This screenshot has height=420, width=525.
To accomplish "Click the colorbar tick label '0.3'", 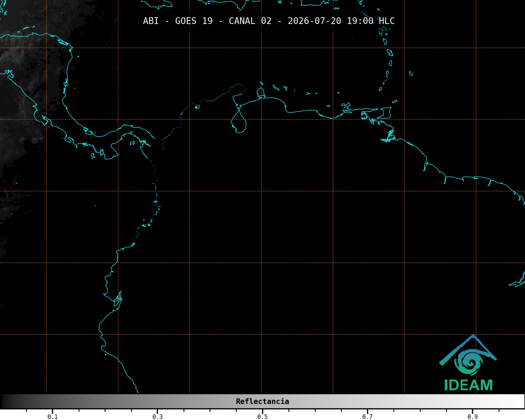I will click(x=157, y=417).
